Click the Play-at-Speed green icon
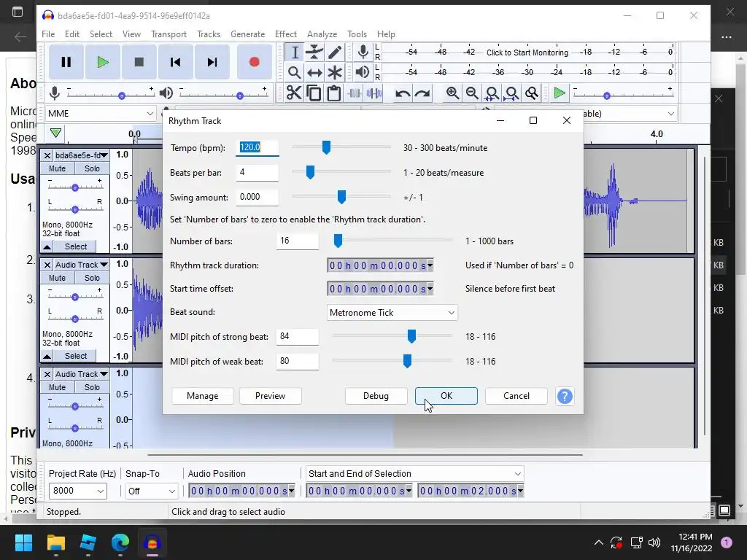Image resolution: width=747 pixels, height=560 pixels. click(560, 93)
